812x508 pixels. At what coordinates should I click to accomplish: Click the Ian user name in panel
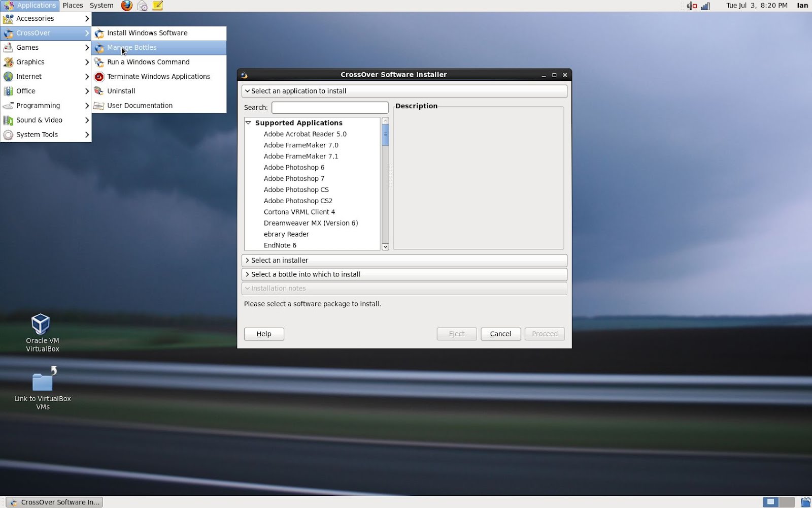pos(802,6)
